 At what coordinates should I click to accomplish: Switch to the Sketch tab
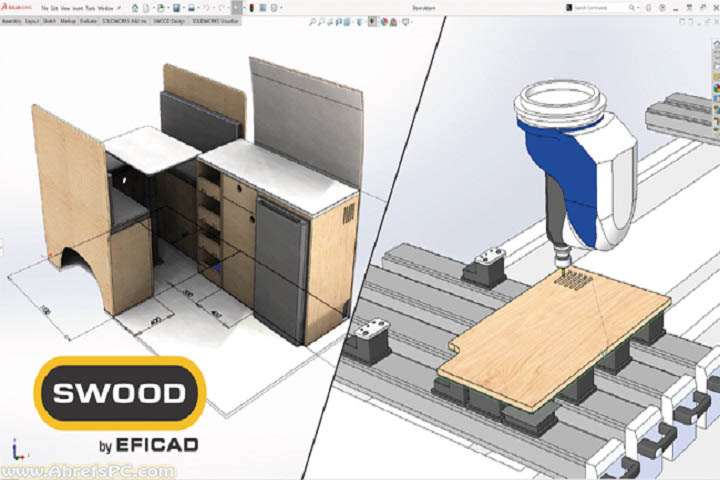[x=49, y=21]
